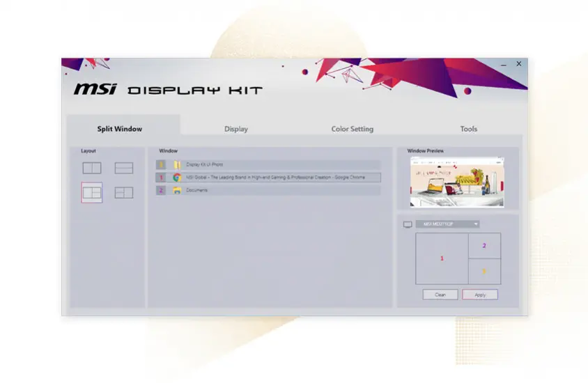588x383 pixels.
Task: Select the 'Display Kit UI Photo' window row
Action: (x=268, y=164)
